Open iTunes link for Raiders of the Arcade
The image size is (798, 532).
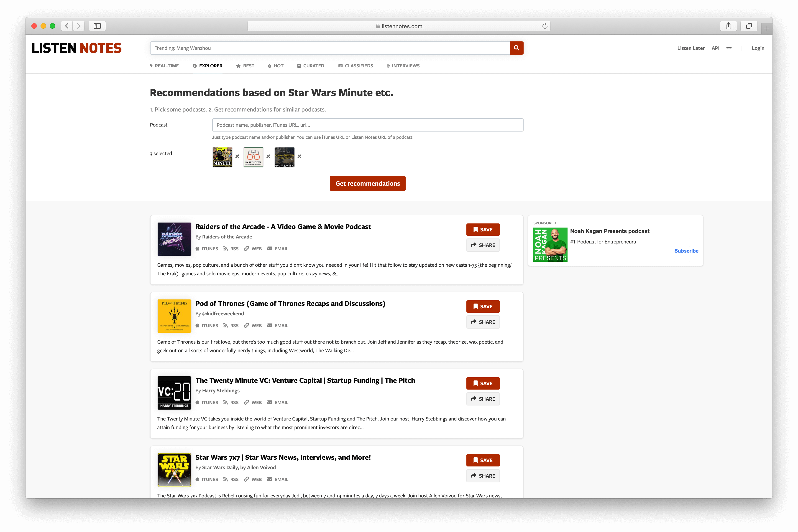tap(207, 249)
